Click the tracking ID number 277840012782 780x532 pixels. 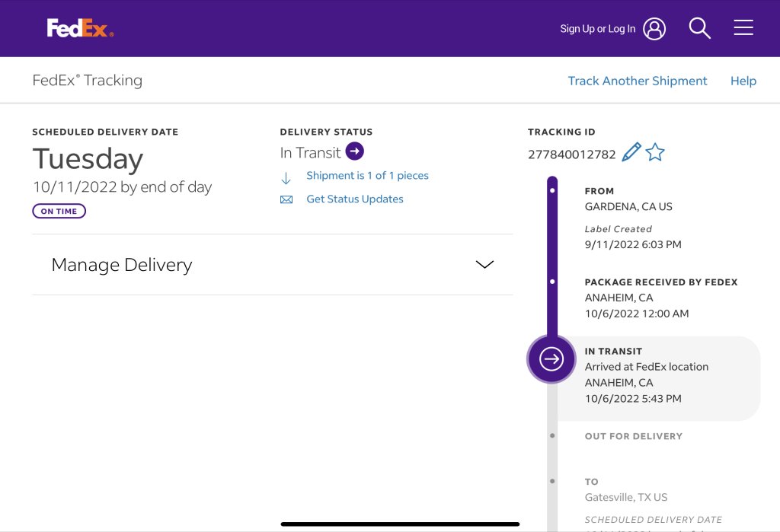click(571, 155)
